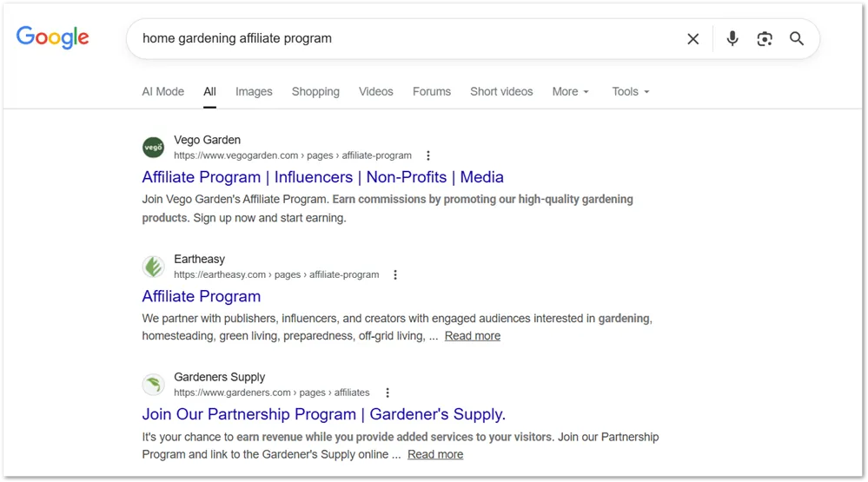
Task: Switch to Videos tab
Action: [x=376, y=92]
